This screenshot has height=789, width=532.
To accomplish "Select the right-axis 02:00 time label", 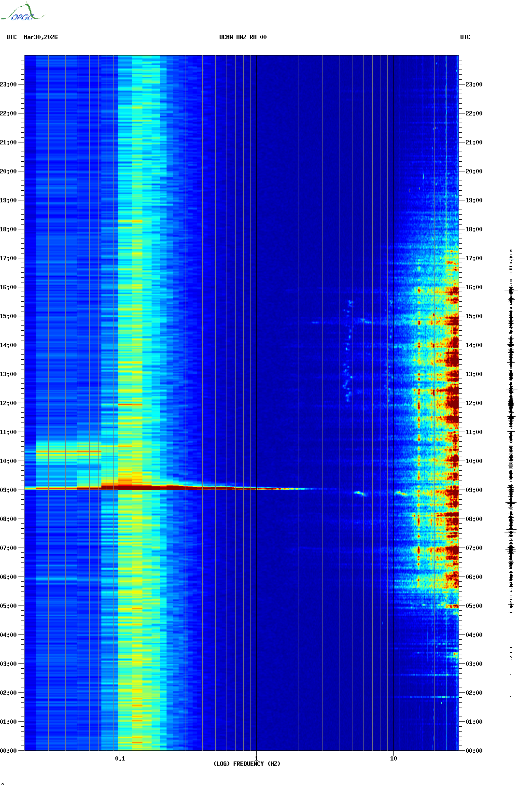I will click(474, 693).
